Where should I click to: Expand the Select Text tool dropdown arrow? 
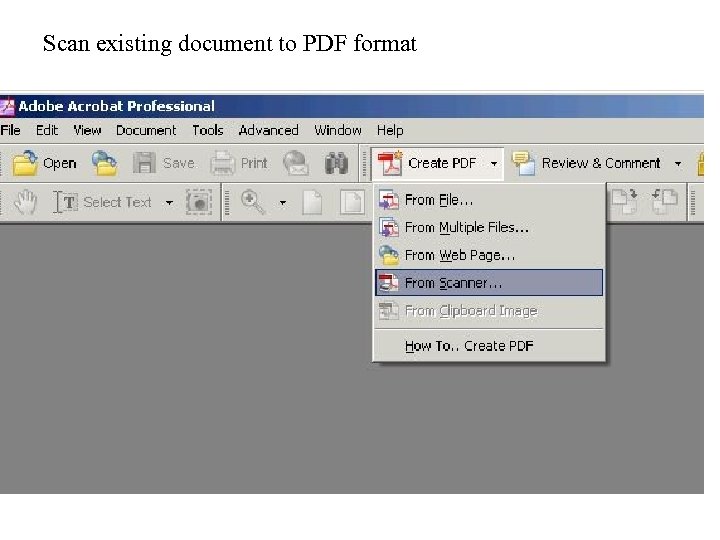pyautogui.click(x=169, y=202)
